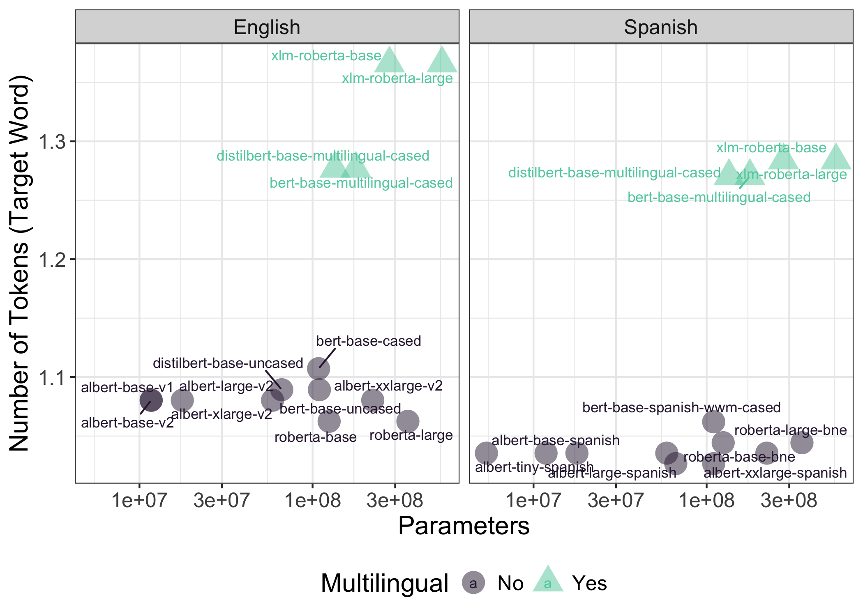This screenshot has width=863, height=616.
Task: Click the Number of Tokens y-axis title
Action: [19, 263]
